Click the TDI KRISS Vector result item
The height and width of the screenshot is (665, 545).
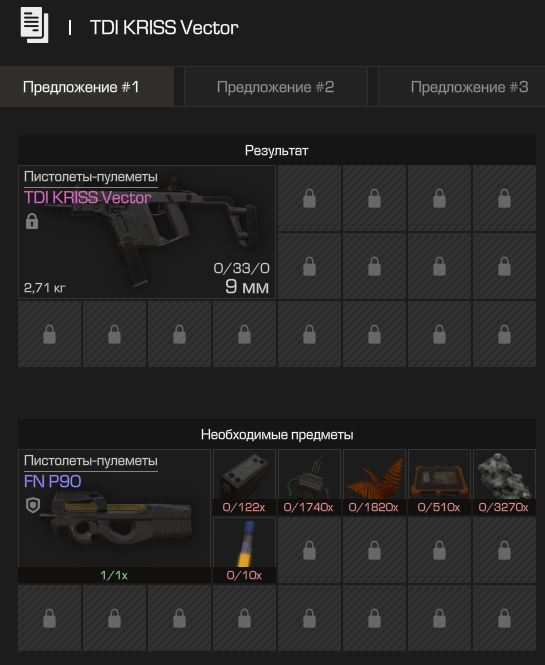147,232
